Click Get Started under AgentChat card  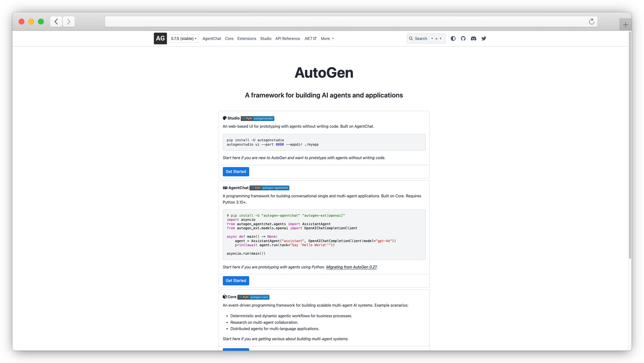coord(236,281)
